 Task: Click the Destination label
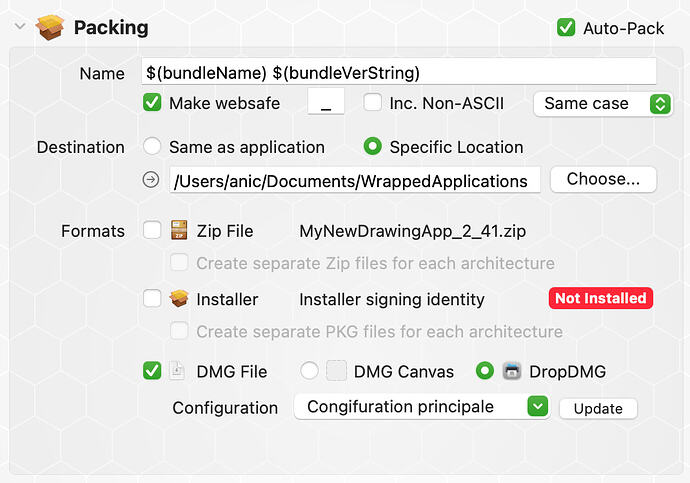coord(81,147)
